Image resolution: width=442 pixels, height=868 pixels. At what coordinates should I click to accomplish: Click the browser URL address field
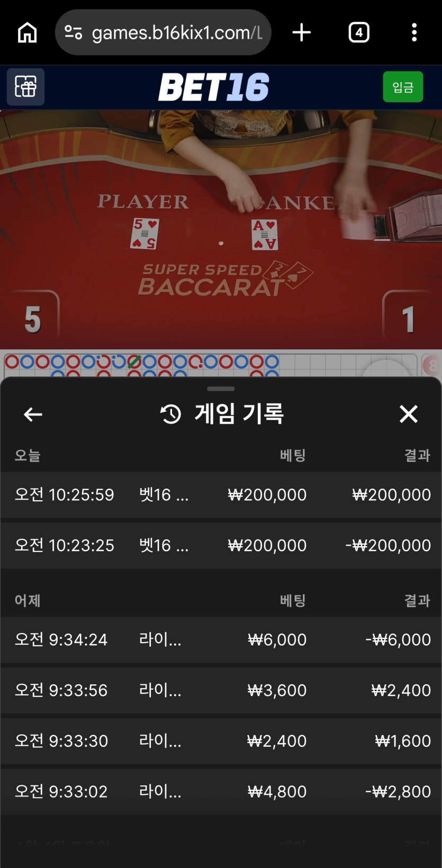pyautogui.click(x=177, y=33)
